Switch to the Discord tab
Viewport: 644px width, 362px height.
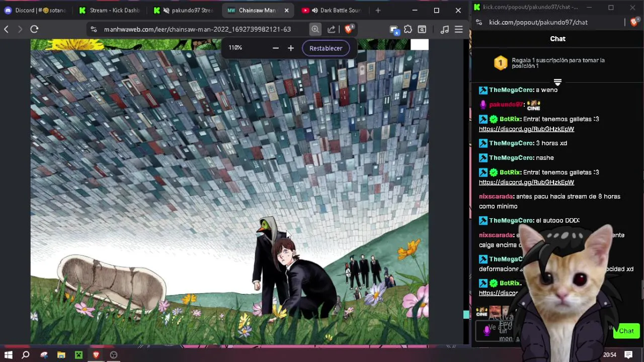pos(35,10)
